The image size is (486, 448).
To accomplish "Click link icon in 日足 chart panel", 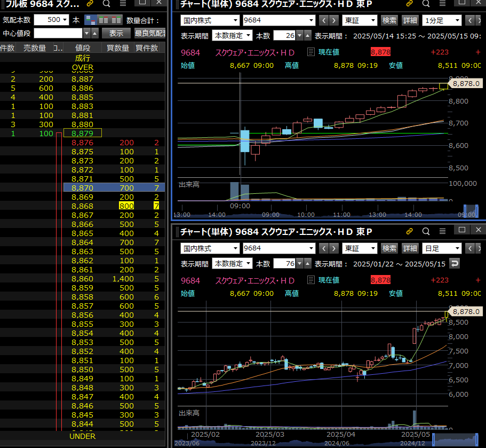I will point(409,231).
